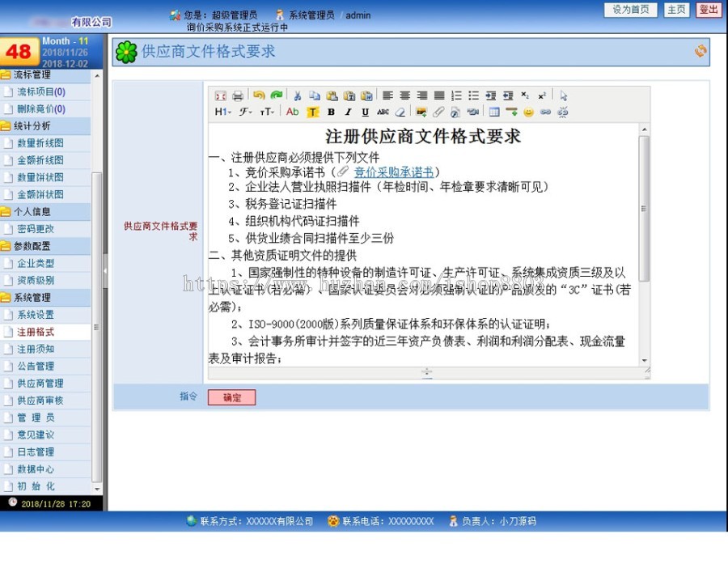728x564 pixels.
Task: Open the font size dropdown
Action: (x=267, y=112)
